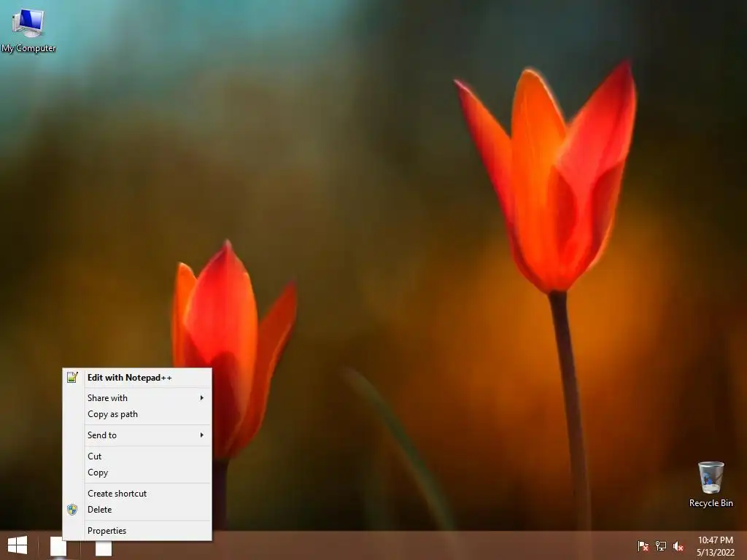The image size is (747, 560).
Task: Choose Delete from context menu
Action: click(136, 510)
